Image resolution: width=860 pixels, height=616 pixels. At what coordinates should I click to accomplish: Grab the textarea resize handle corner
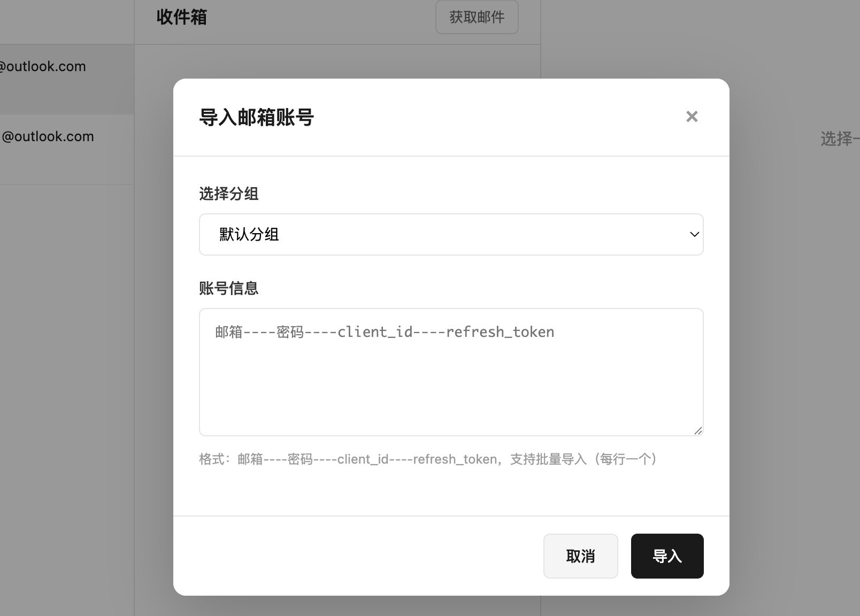click(x=698, y=430)
